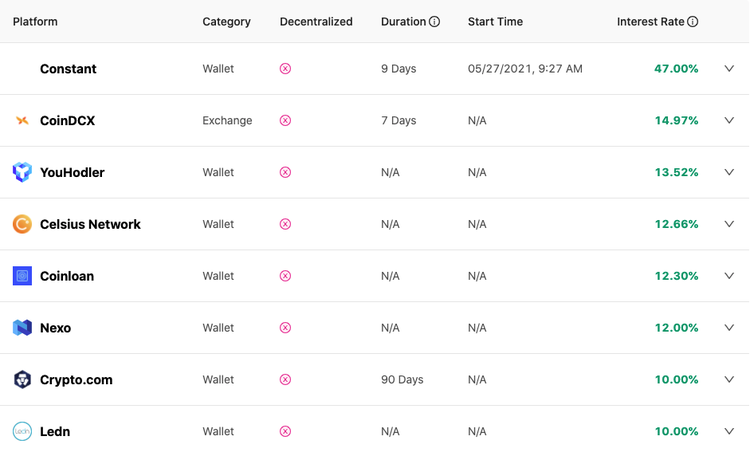Click the Wallet category in Ledn row
The height and width of the screenshot is (456, 750).
coord(218,431)
